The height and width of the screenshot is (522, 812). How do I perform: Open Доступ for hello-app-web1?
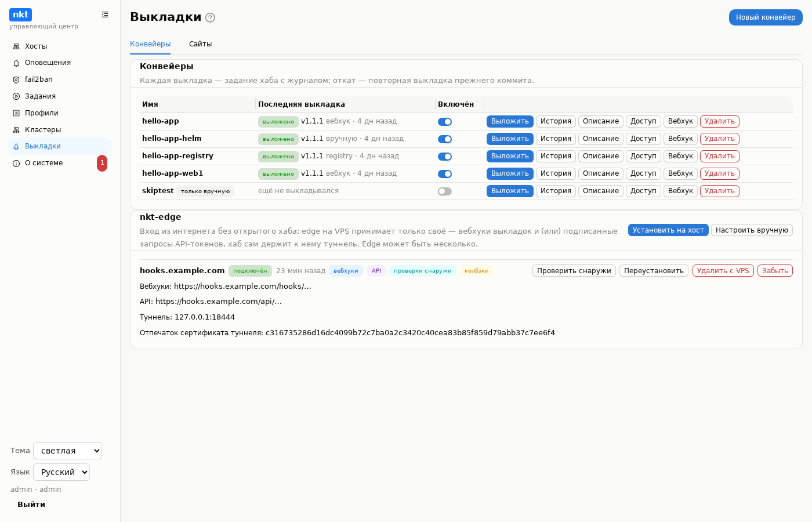coord(643,173)
